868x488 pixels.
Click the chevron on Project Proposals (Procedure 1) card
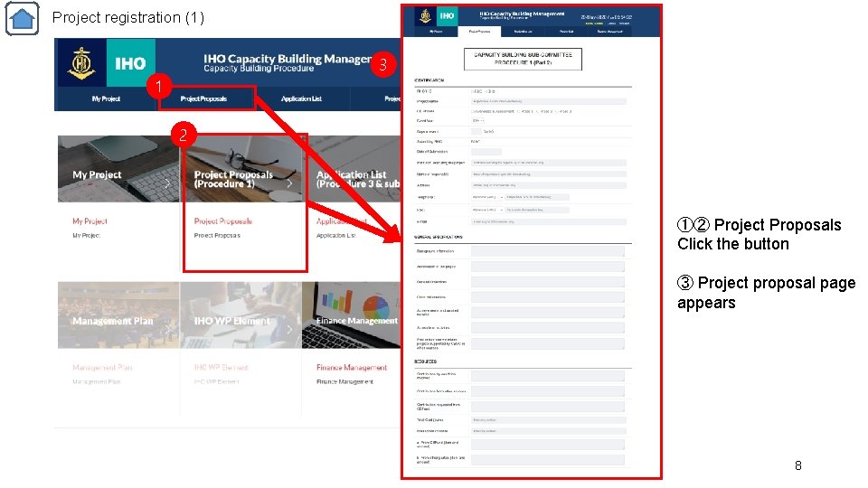click(x=289, y=183)
